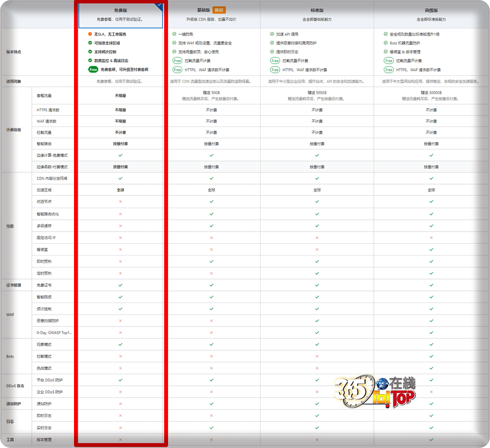This screenshot has width=490, height=448.
Task: Click the 证书管理 group label
Action: (14, 285)
